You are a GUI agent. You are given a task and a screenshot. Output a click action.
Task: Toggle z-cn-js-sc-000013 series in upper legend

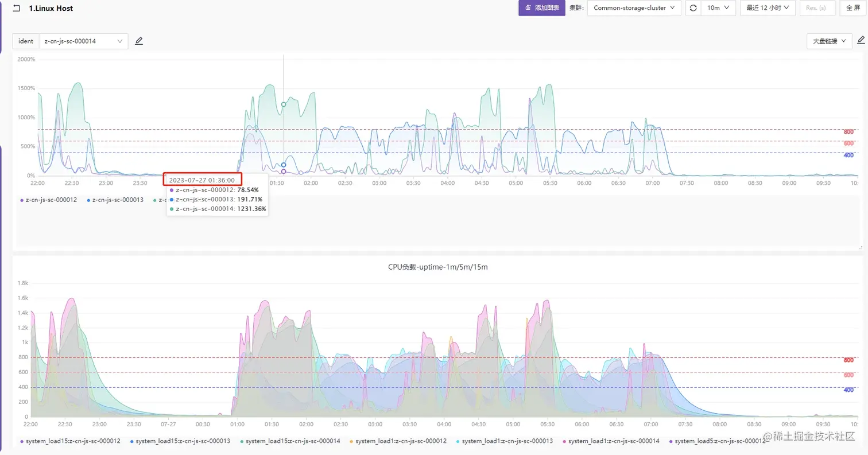115,200
